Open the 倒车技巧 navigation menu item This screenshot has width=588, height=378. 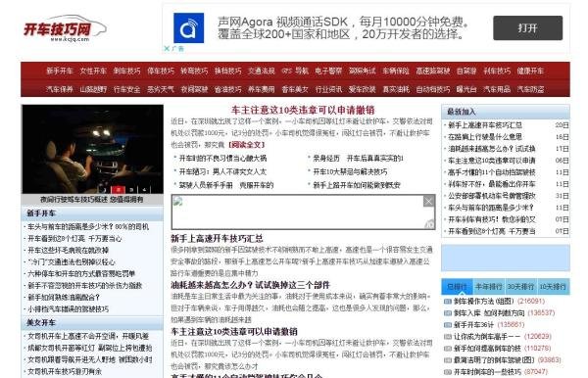click(126, 71)
